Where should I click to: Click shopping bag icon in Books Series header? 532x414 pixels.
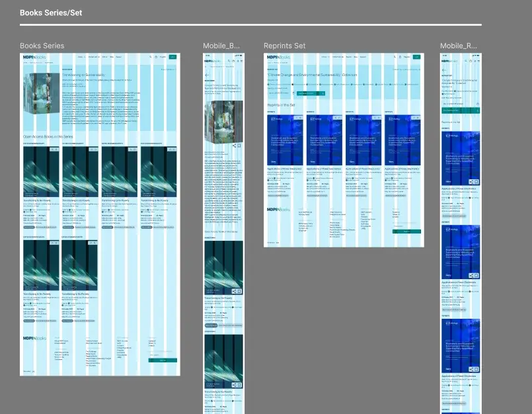(x=156, y=57)
